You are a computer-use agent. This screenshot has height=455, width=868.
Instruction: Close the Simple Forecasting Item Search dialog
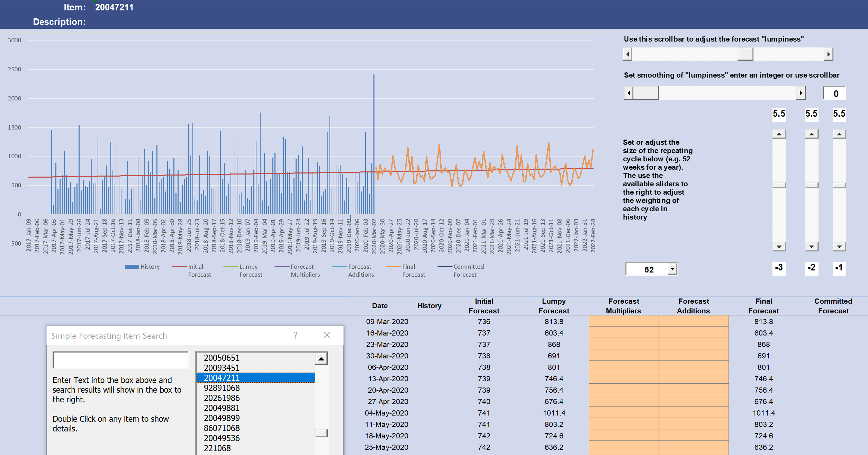click(327, 335)
